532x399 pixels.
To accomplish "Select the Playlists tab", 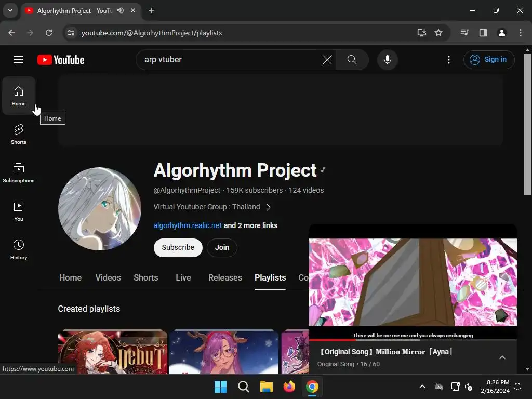I will coord(270,277).
